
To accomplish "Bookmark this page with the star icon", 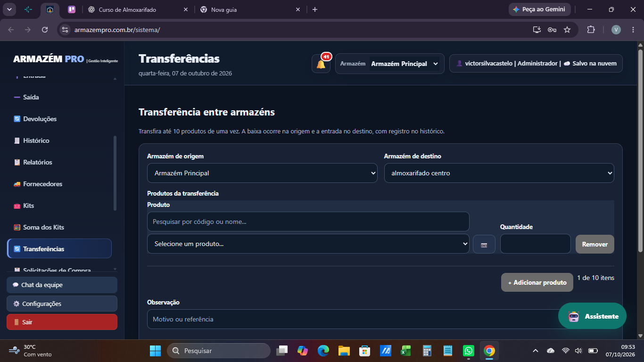I will click(x=567, y=30).
